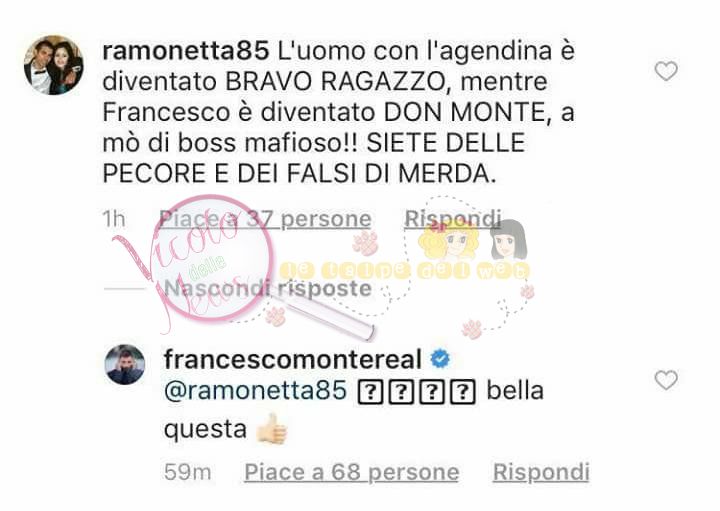Viewport: 720px width, 511px height.
Task: Click the 59m timestamp
Action: (x=188, y=472)
